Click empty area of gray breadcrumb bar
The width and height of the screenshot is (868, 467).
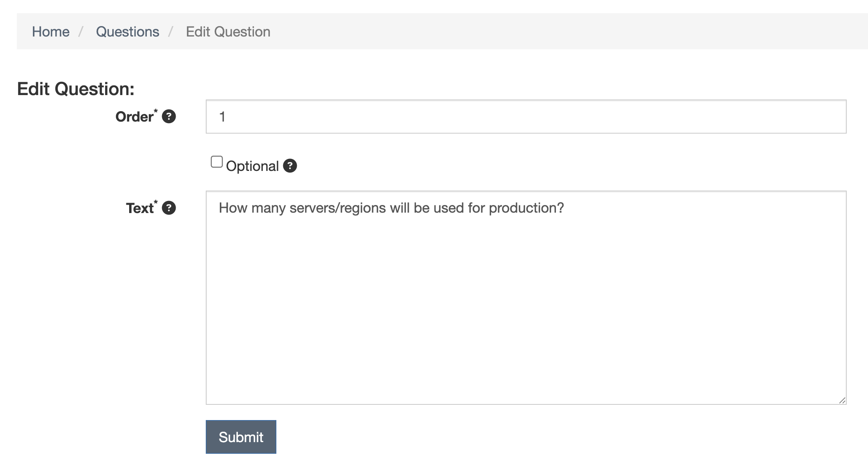pyautogui.click(x=562, y=32)
